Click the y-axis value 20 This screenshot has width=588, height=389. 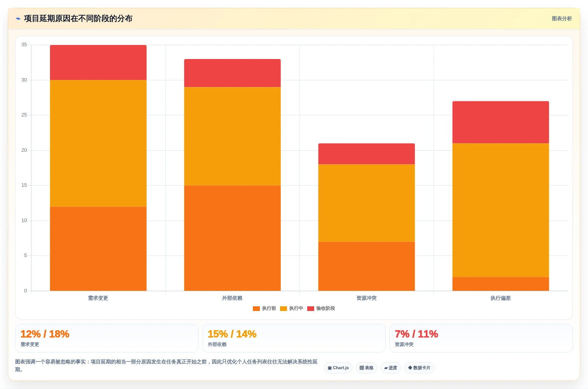24,150
